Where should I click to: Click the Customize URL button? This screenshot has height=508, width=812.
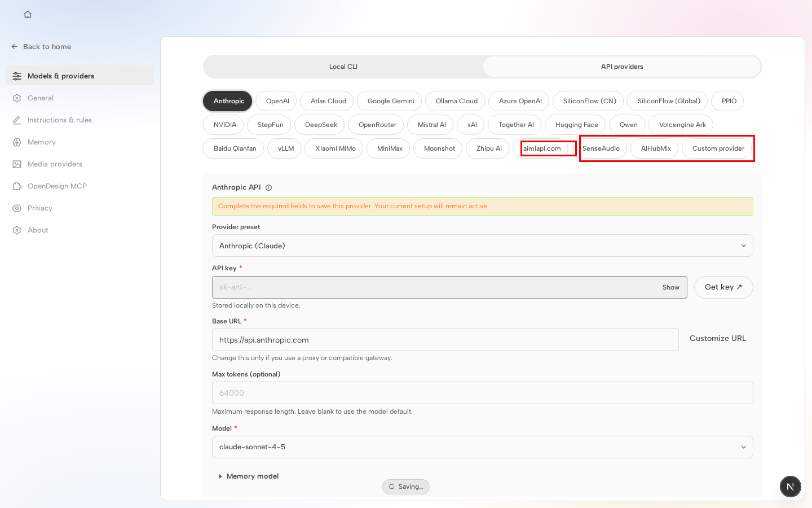click(717, 338)
